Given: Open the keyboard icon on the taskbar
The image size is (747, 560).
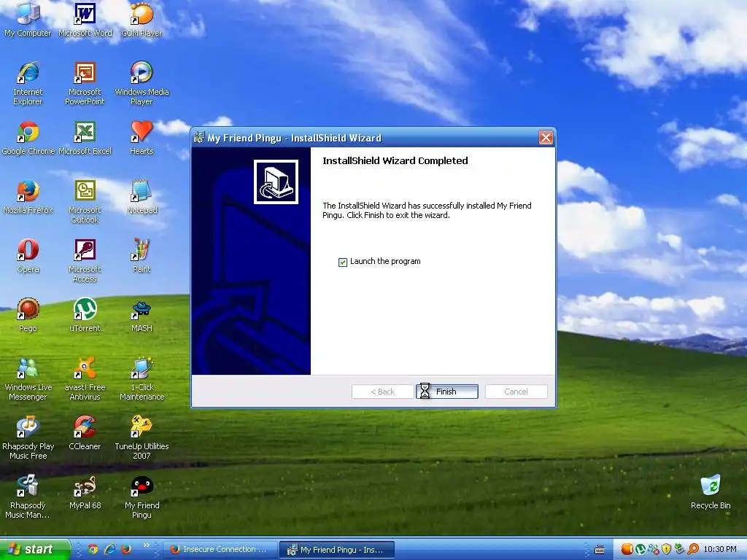Looking at the screenshot, I should 600,550.
